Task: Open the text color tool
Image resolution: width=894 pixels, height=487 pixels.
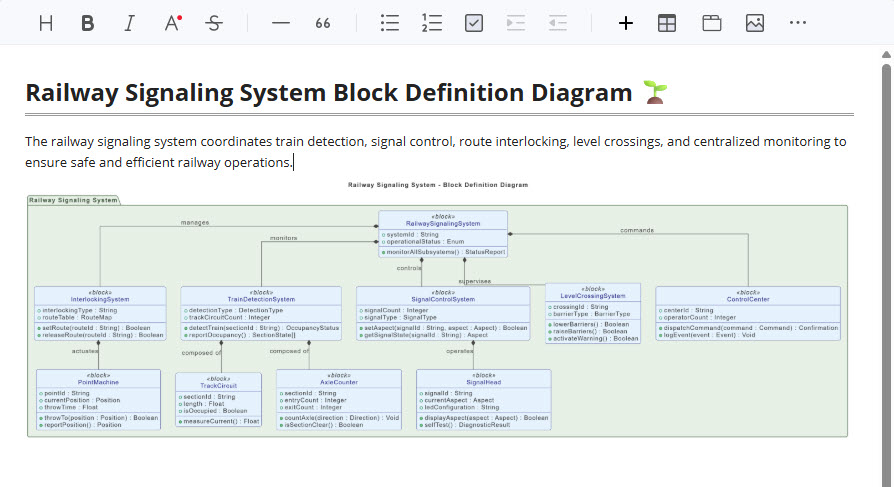Action: coord(172,23)
